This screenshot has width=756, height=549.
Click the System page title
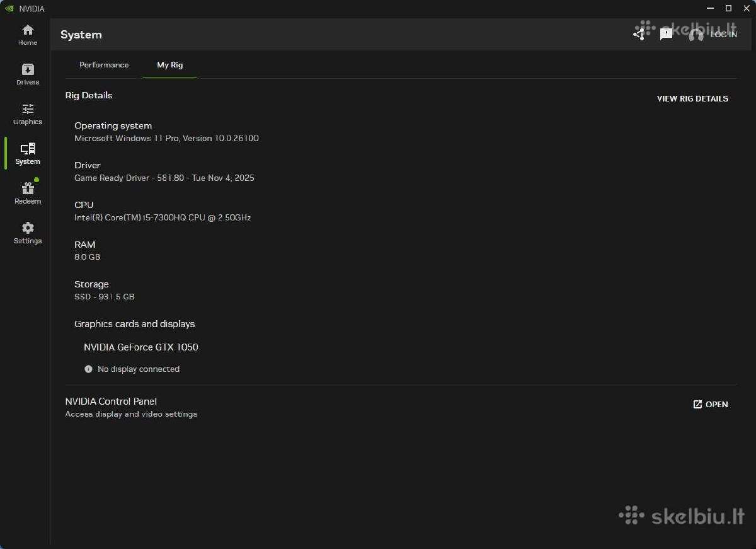pos(81,35)
